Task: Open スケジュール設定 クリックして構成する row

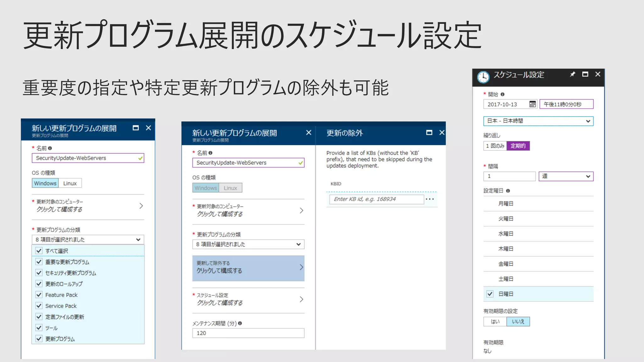Action: (248, 299)
